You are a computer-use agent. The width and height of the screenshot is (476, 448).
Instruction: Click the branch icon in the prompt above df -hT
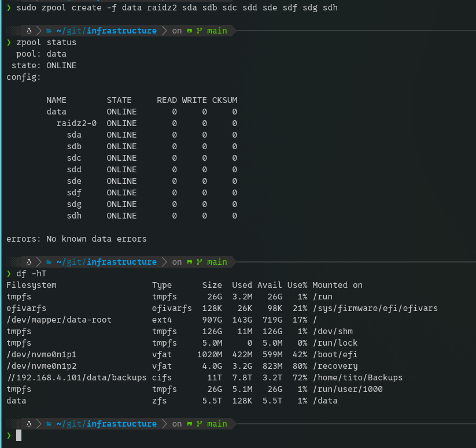(200, 262)
